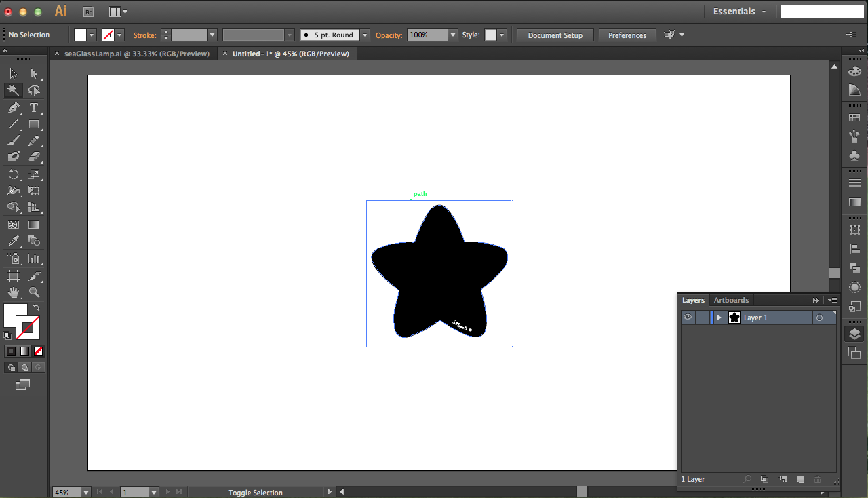Screen dimensions: 868x498
Task: Activate the Artboard tool
Action: (14, 276)
